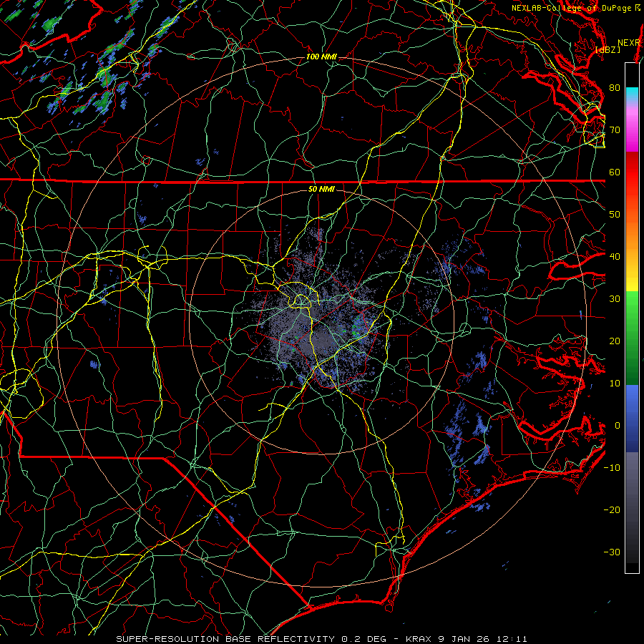This screenshot has width=644, height=644.
Task: Click the -10 value on the dBZ scale
Action: point(612,468)
